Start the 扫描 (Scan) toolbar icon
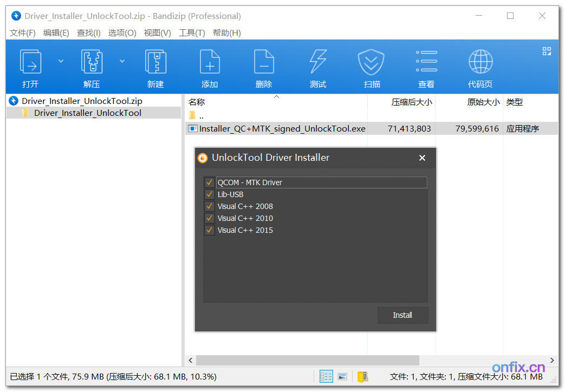Viewport: 565px width, 392px height. (372, 66)
